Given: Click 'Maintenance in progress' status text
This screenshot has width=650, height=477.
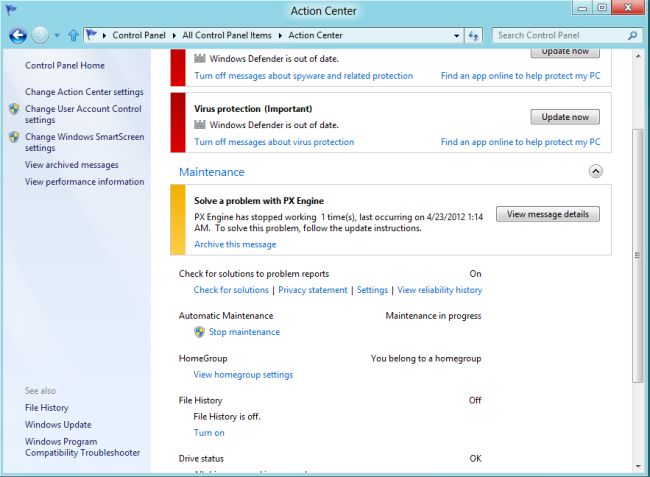Looking at the screenshot, I should click(433, 316).
